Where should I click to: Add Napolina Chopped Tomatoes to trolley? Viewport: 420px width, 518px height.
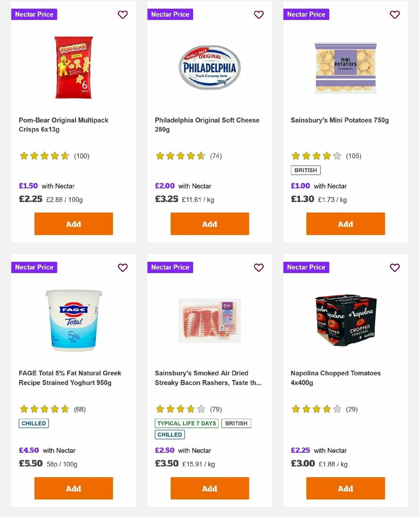(345, 488)
